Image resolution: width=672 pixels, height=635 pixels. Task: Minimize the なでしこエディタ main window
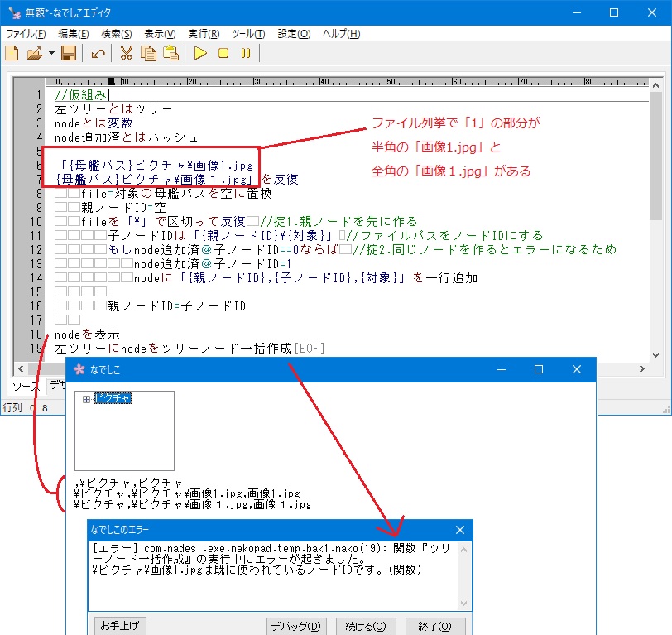pyautogui.click(x=577, y=12)
